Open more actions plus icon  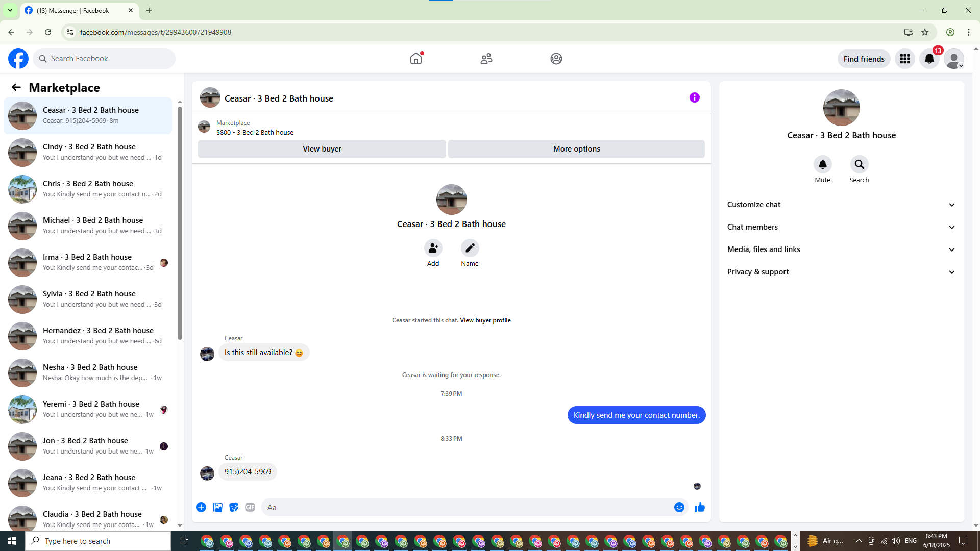tap(201, 507)
